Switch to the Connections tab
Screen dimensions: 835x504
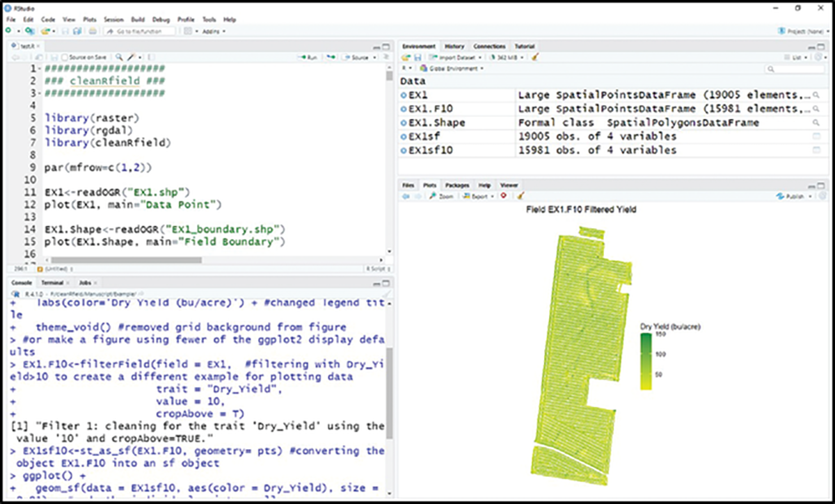coord(489,47)
